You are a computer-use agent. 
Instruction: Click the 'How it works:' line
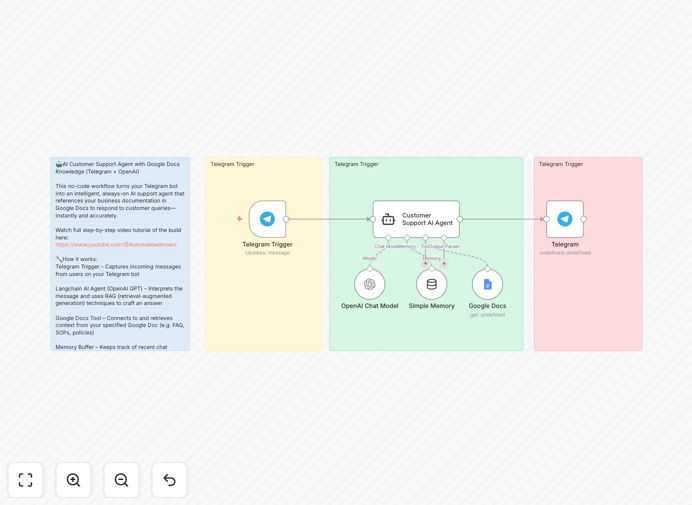pyautogui.click(x=76, y=259)
